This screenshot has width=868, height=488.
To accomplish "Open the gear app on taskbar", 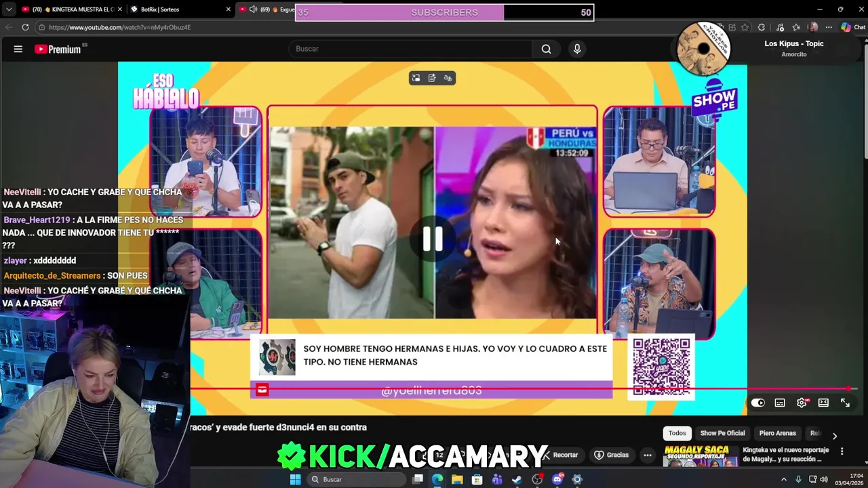I will [x=577, y=479].
